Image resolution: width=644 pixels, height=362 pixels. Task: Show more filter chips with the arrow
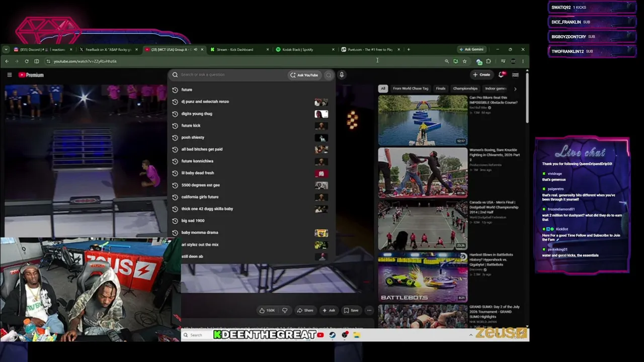[515, 89]
